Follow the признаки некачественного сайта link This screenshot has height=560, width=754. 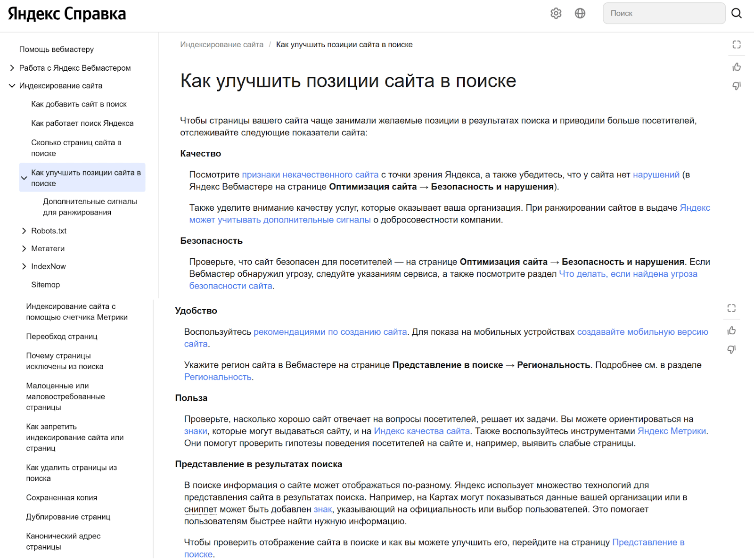pos(310,175)
